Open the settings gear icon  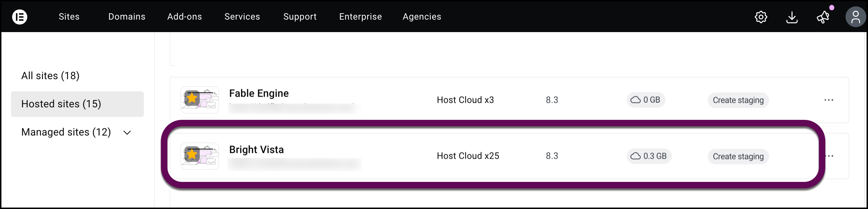[x=761, y=17]
